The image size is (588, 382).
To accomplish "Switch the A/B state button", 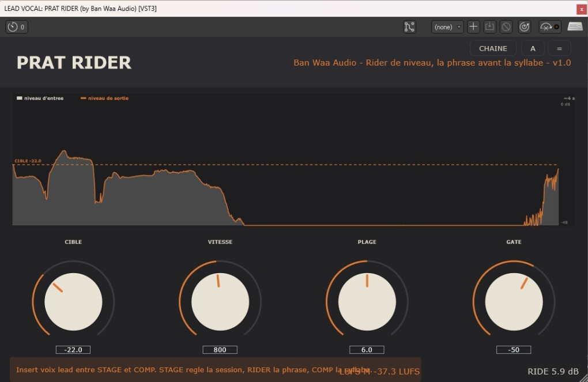I will coord(533,48).
